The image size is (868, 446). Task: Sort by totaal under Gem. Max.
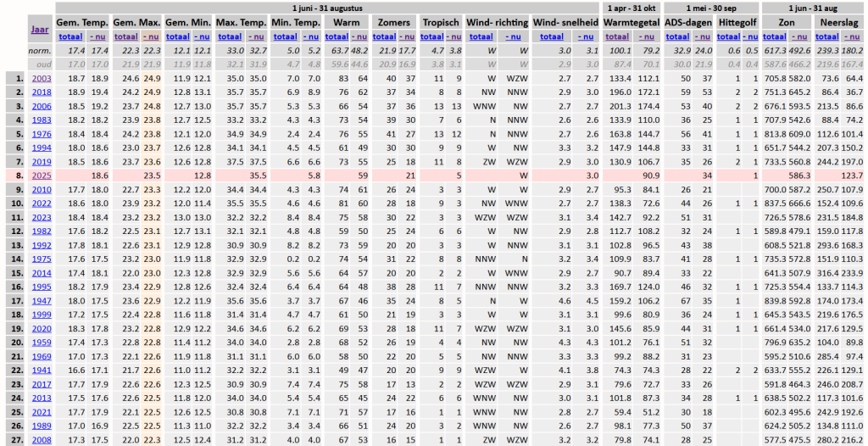[127, 36]
